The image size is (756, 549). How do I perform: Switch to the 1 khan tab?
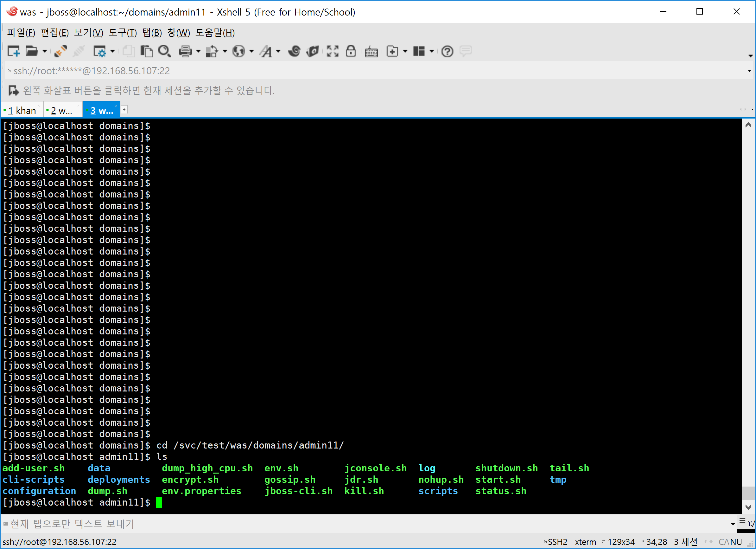coord(22,110)
